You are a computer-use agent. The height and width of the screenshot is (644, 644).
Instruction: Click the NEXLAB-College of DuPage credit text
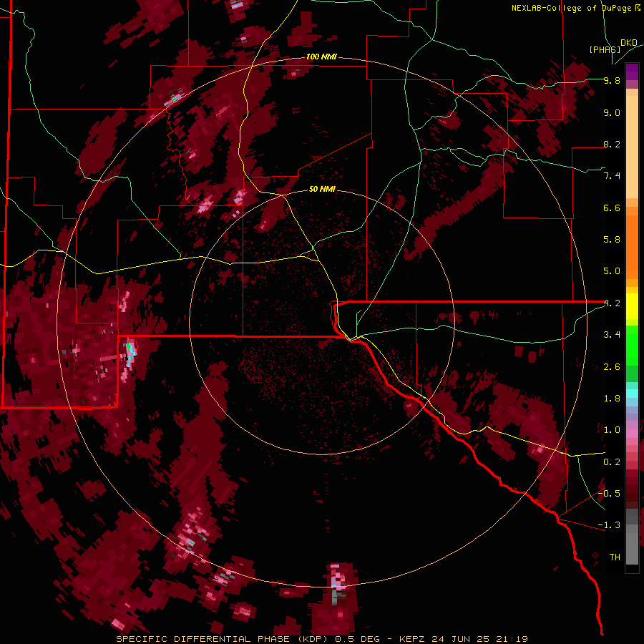(572, 8)
